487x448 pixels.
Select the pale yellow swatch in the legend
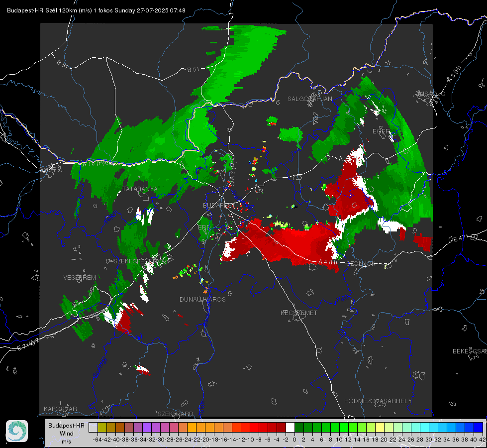click(x=380, y=427)
